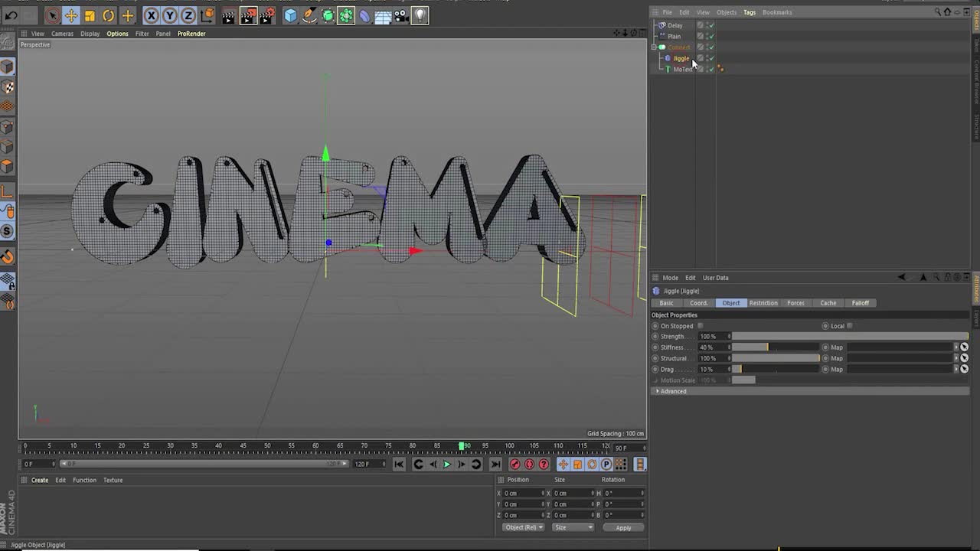Viewport: 980px width, 551px height.
Task: Open the Object Manager File menu
Action: pos(667,12)
